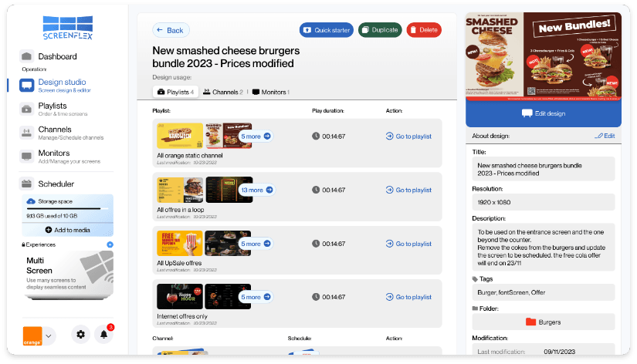
Task: Click the orange account logo
Action: pyautogui.click(x=32, y=336)
